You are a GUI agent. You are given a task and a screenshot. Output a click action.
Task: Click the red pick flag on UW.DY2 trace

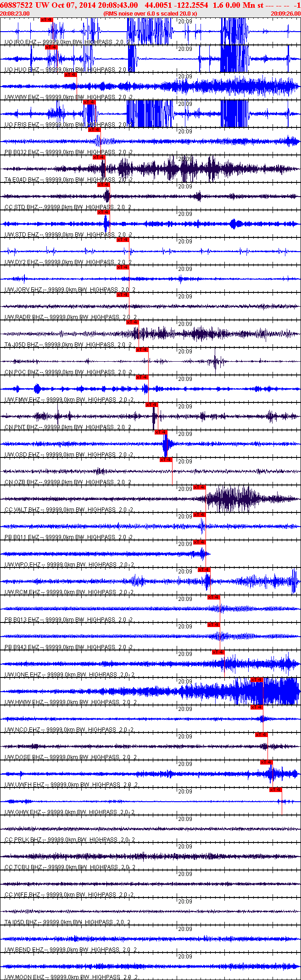[x=123, y=240]
